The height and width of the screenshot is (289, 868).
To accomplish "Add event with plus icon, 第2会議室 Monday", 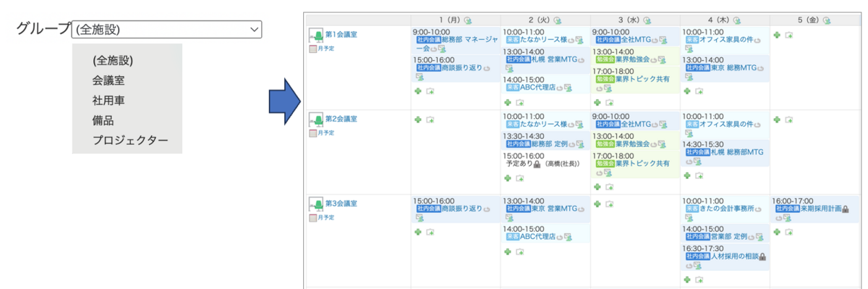I will (x=417, y=120).
